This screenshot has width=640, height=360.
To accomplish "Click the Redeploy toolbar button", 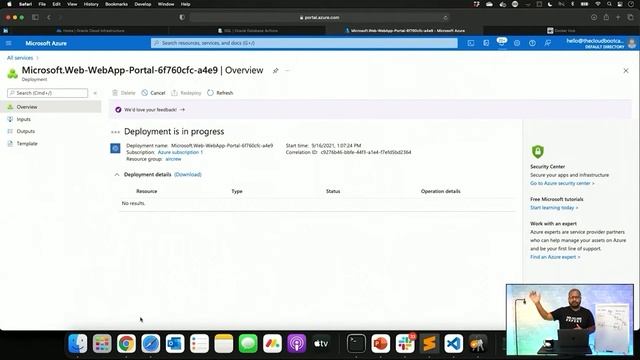I will (186, 93).
